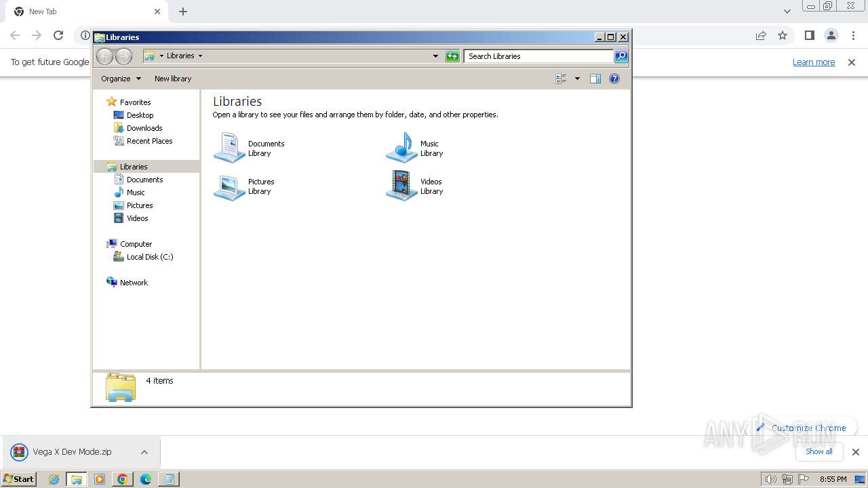Click the 8:55 PM clock
868x488 pixels.
tap(833, 479)
